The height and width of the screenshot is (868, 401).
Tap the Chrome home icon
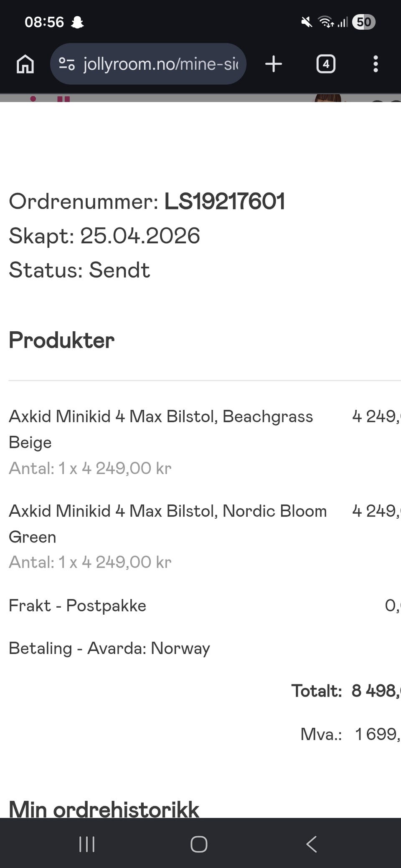pos(25,64)
